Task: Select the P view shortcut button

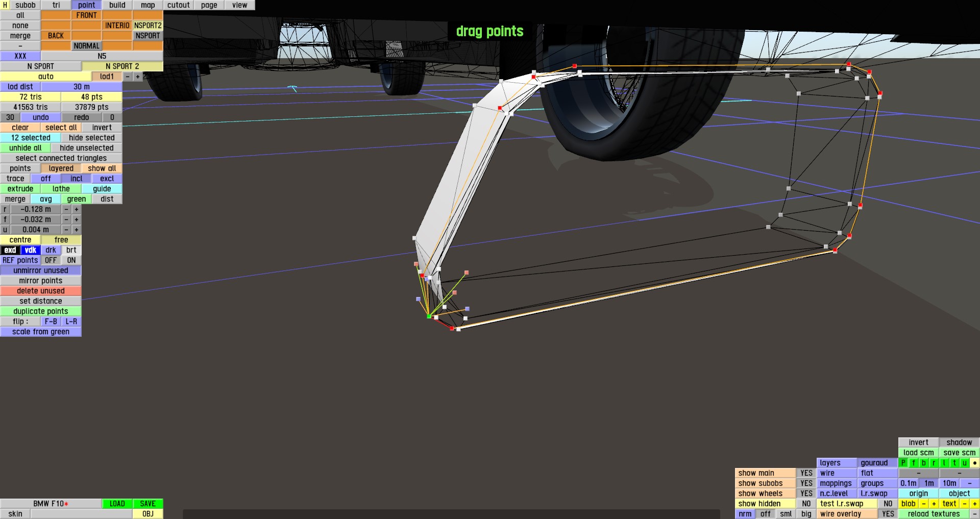Action: [x=903, y=463]
